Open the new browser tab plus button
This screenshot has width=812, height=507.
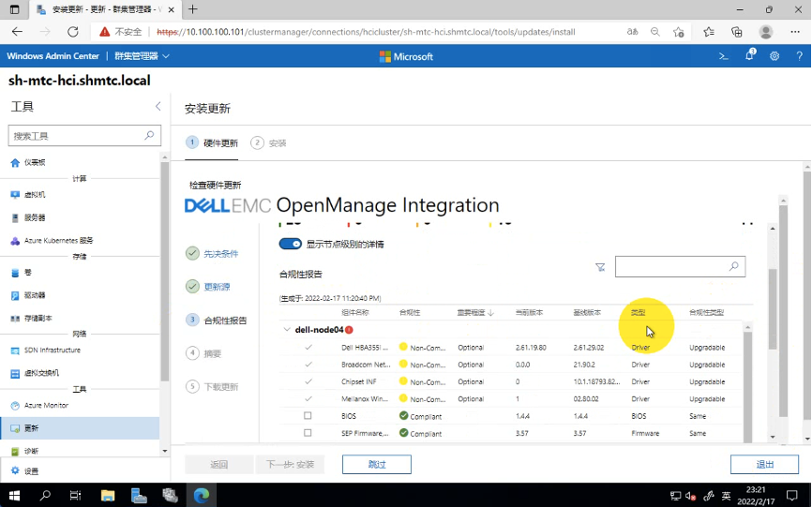pos(192,9)
